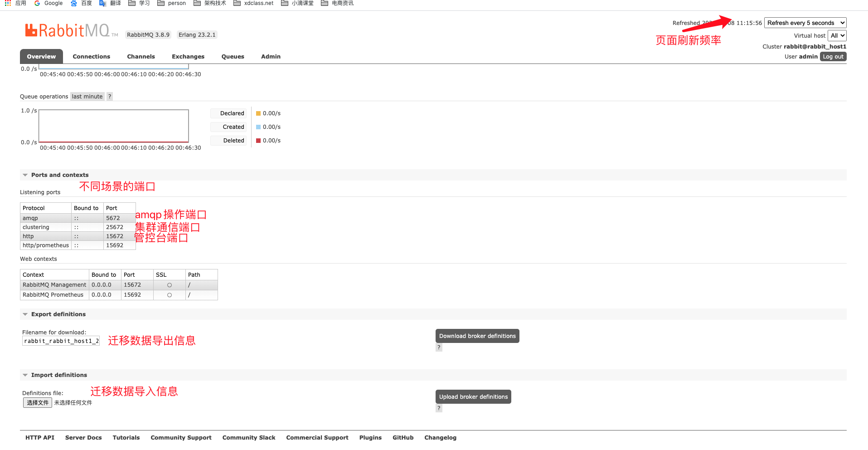Open the 应用 apps shortcut

tap(15, 3)
